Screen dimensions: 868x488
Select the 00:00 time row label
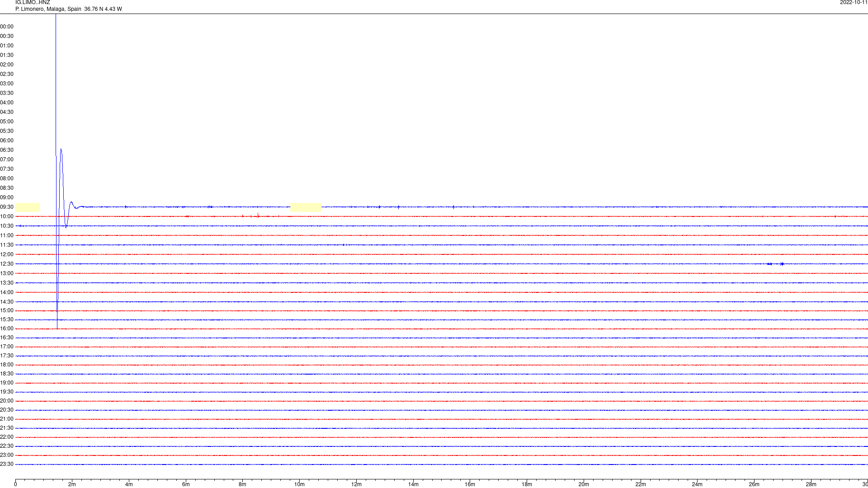pyautogui.click(x=7, y=27)
